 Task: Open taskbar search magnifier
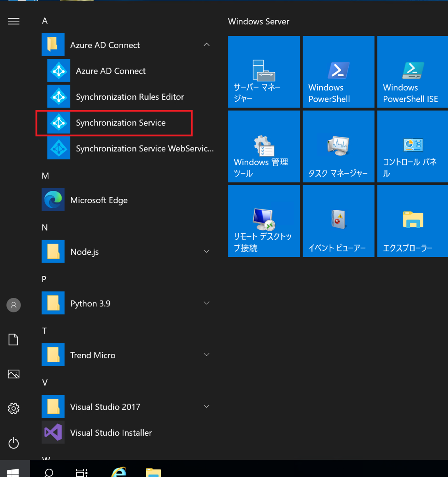click(49, 472)
